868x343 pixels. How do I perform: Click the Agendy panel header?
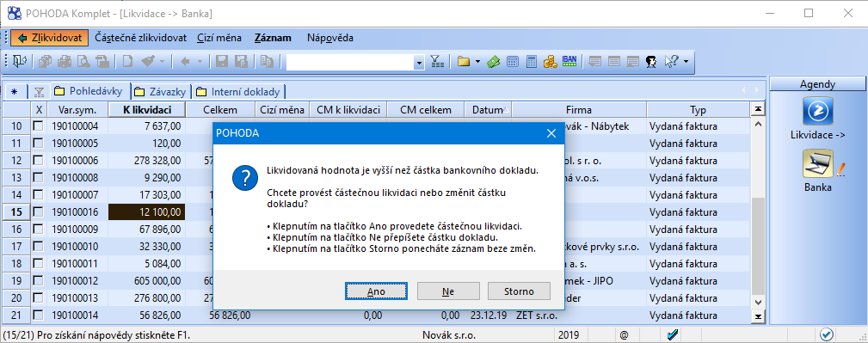tap(817, 84)
